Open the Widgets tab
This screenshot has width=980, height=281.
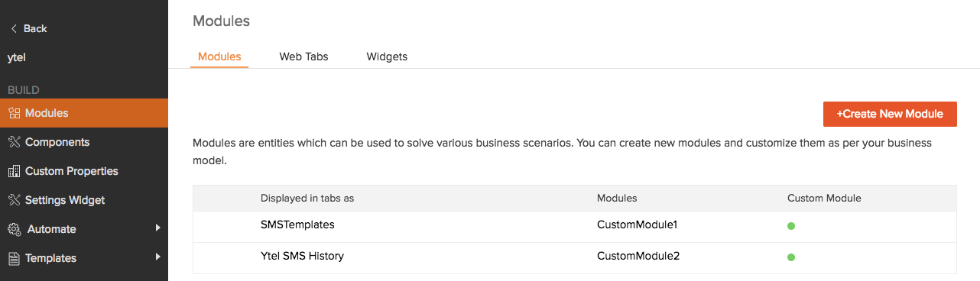point(387,57)
